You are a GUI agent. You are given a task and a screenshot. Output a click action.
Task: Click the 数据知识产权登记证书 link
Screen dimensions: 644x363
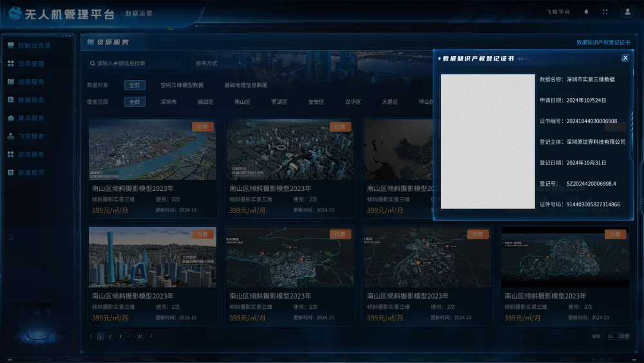click(x=603, y=42)
